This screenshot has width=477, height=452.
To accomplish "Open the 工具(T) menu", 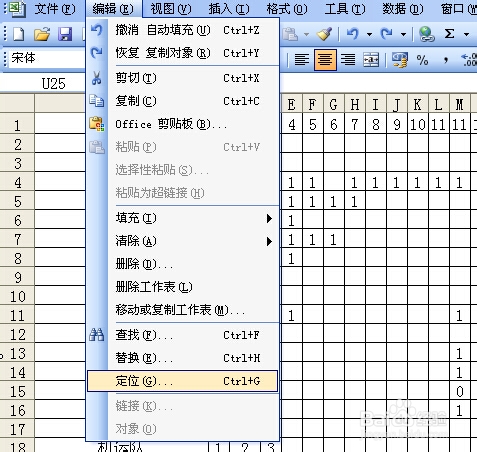I will pos(345,9).
